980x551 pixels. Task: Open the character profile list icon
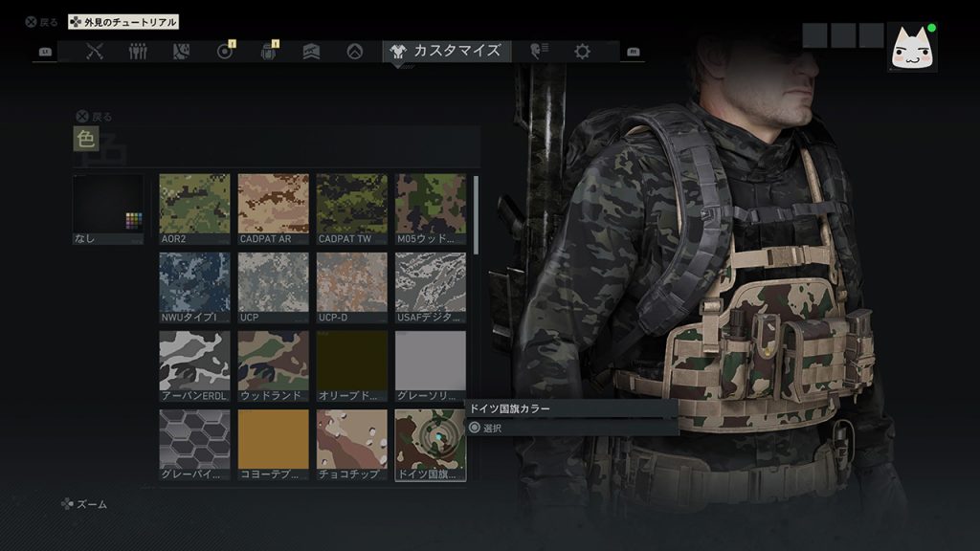tap(540, 52)
